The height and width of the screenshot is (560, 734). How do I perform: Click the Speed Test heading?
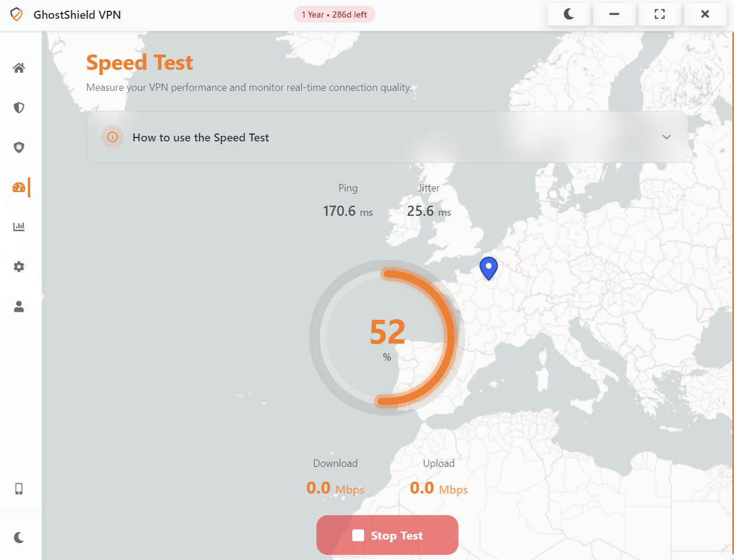click(x=139, y=62)
